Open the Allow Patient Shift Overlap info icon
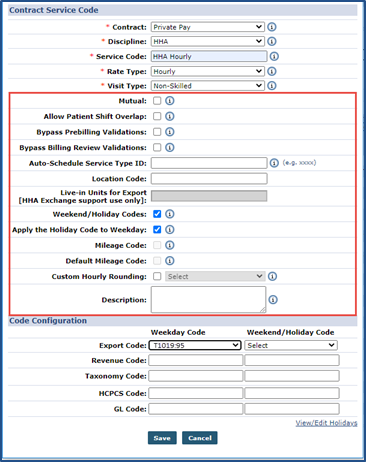Viewport: 366px width, 462px height. [x=170, y=116]
